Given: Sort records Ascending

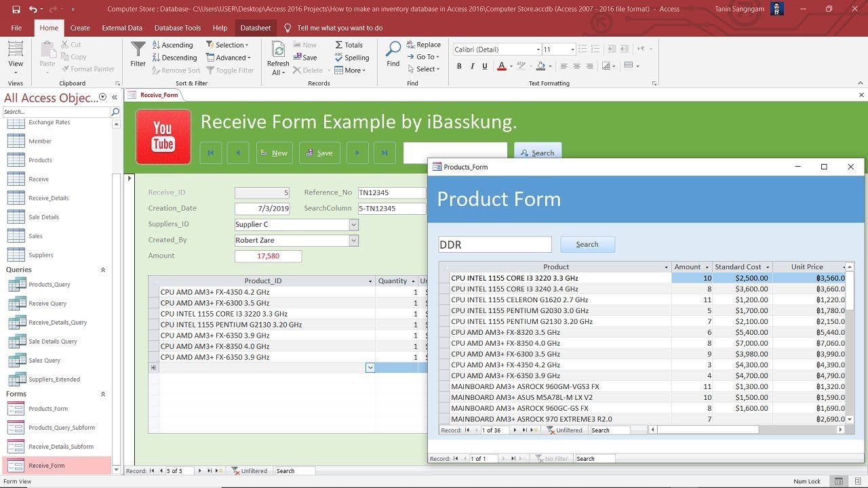Looking at the screenshot, I should click(x=172, y=45).
